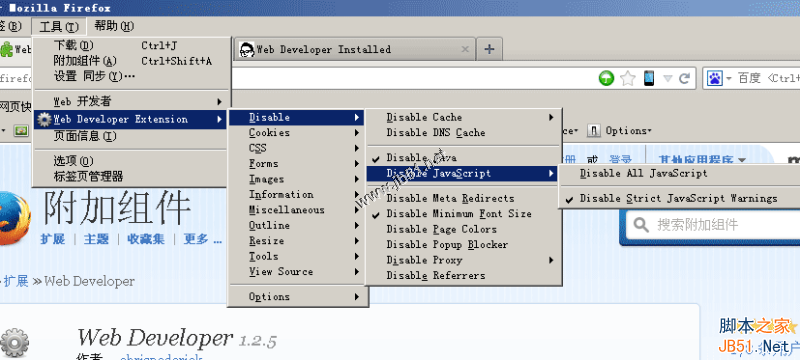Choose 选项(O) from the tools menu
Viewport: 800px width, 360px height.
click(131, 161)
